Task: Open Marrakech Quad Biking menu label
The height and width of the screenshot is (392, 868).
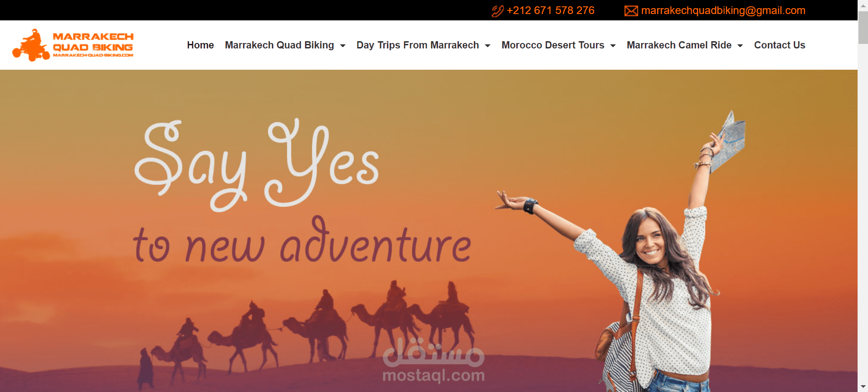Action: point(279,45)
